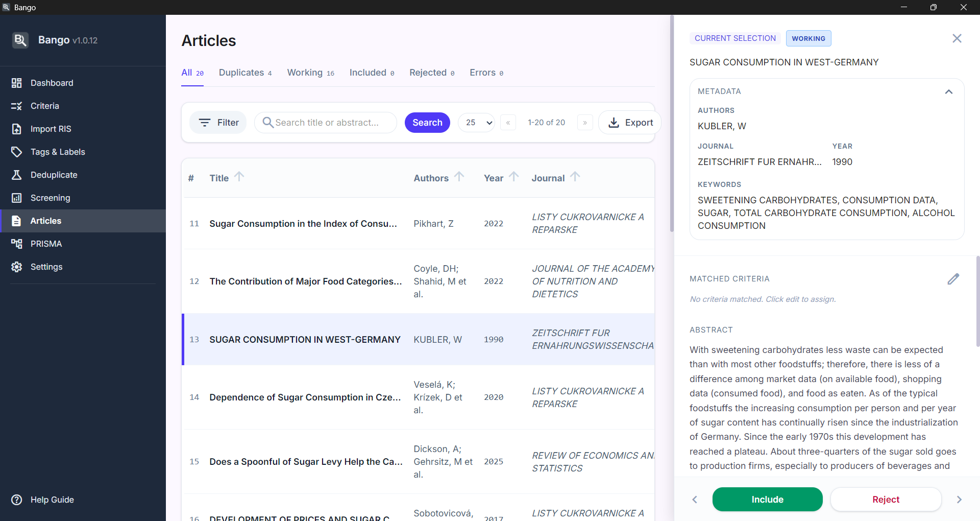
Task: Click the Bango v1.0.12 title text
Action: point(68,40)
